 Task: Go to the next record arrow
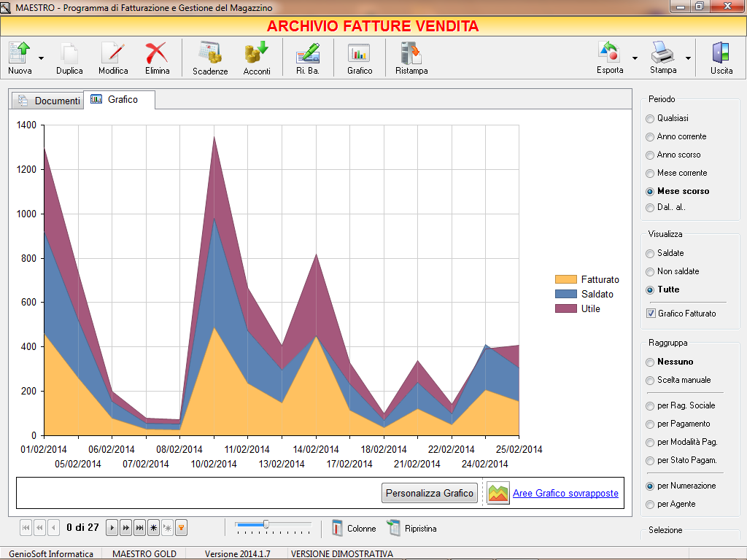pos(112,528)
